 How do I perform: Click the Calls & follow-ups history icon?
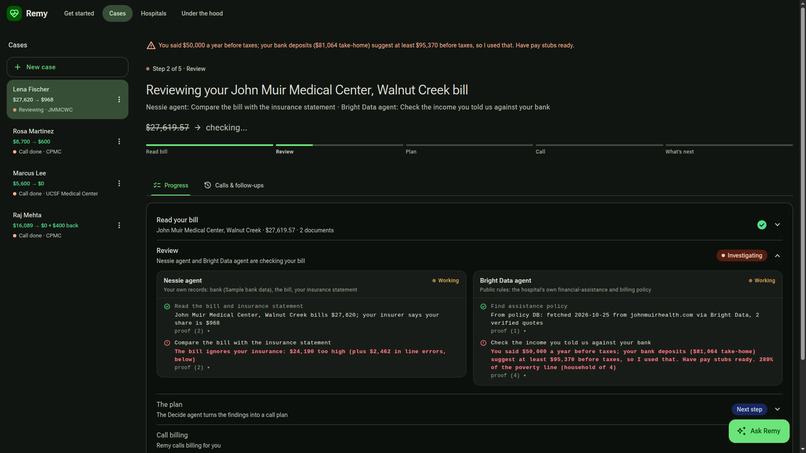tap(207, 185)
